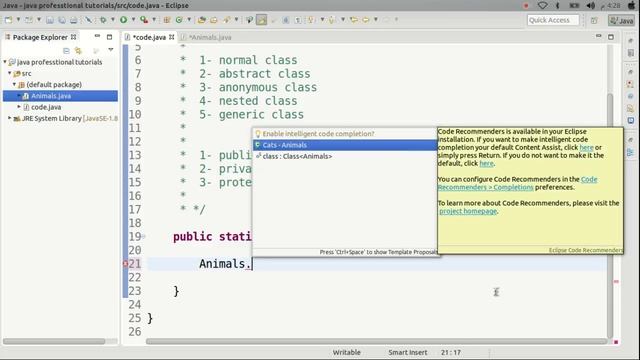This screenshot has width=640, height=360.
Task: Click the Debug bug toolbar icon
Action: point(103,20)
